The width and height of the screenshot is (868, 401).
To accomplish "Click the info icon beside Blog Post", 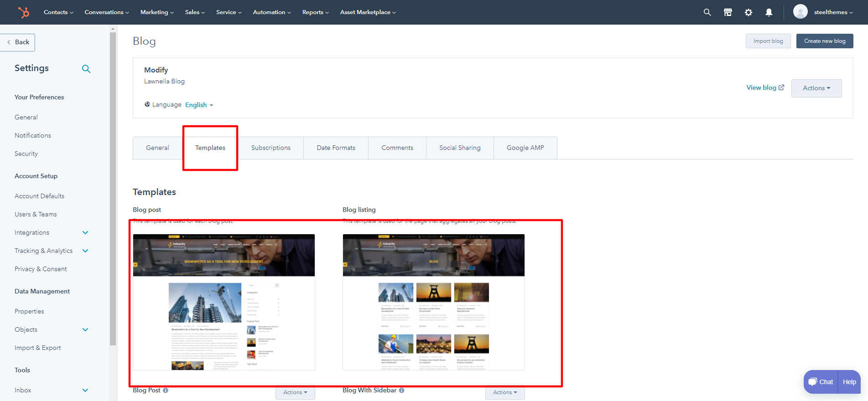I will click(x=166, y=390).
